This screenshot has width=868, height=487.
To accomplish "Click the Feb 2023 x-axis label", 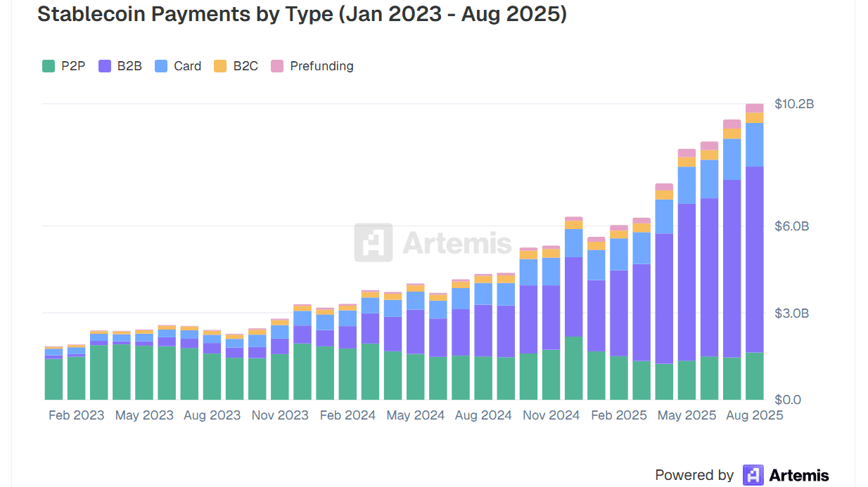I will point(76,415).
